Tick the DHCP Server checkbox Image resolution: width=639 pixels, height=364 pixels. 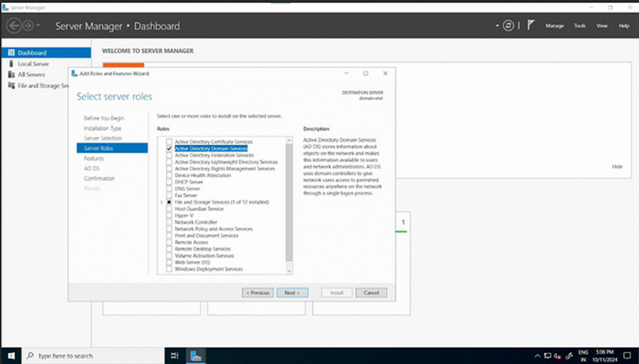(x=169, y=182)
